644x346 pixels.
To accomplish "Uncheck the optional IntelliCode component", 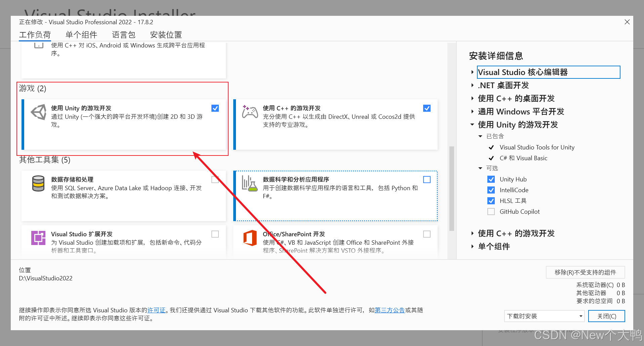I will (x=491, y=190).
